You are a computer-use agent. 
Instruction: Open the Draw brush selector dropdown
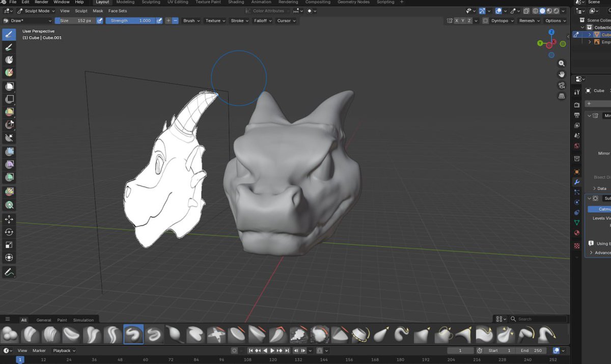coord(27,21)
